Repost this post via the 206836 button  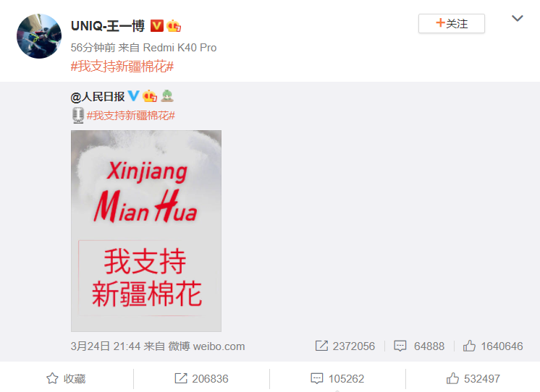pos(201,378)
